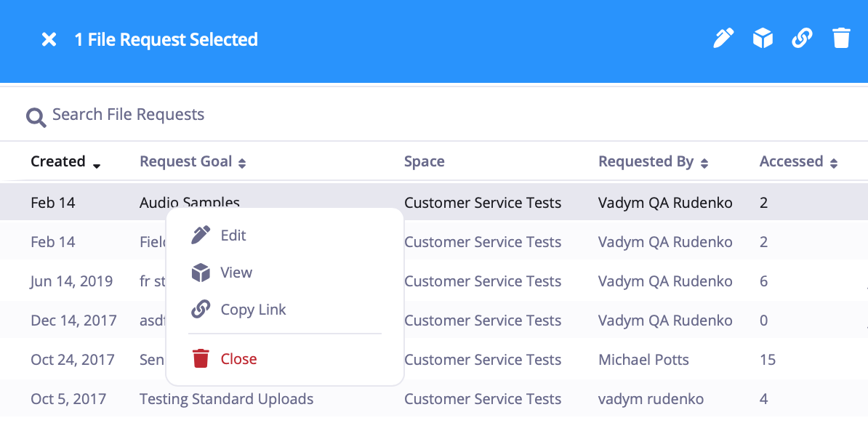The height and width of the screenshot is (423, 868).
Task: Click the chain link icon in blue header
Action: (x=802, y=39)
